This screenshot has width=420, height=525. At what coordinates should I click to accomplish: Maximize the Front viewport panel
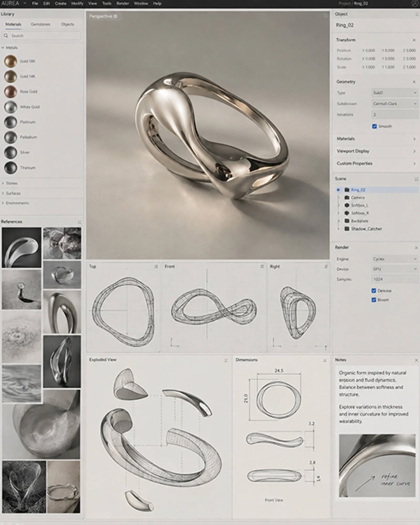pos(262,266)
